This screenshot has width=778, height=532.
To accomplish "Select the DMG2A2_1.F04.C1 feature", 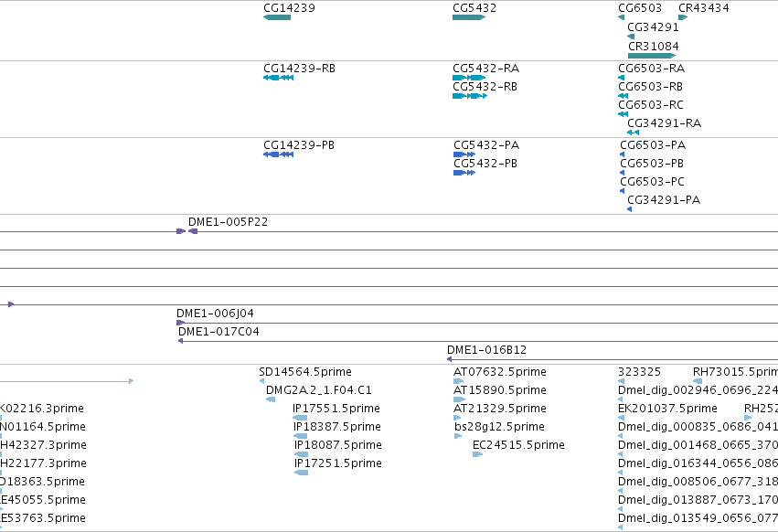I will point(271,399).
